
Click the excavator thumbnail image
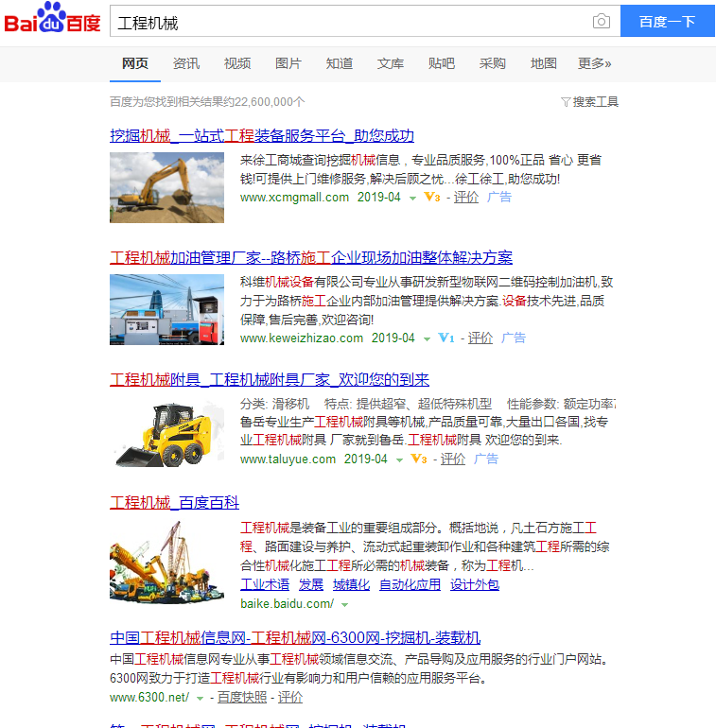coord(166,187)
